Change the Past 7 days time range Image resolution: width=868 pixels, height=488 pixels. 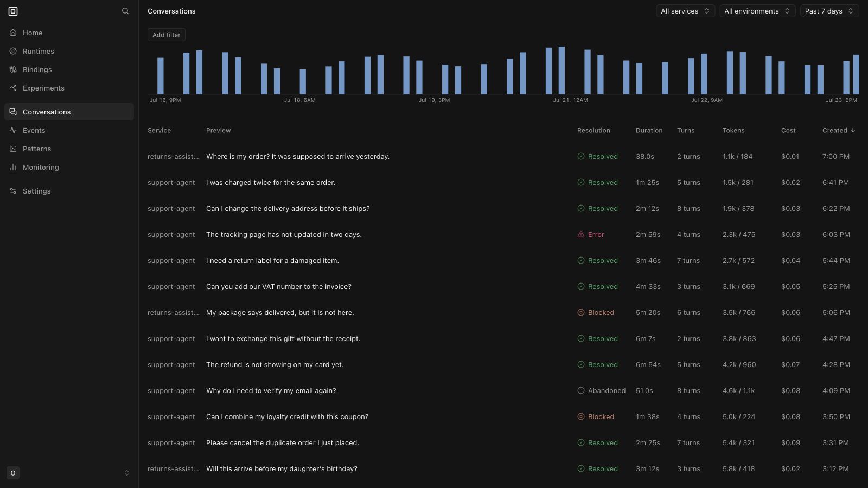point(829,11)
